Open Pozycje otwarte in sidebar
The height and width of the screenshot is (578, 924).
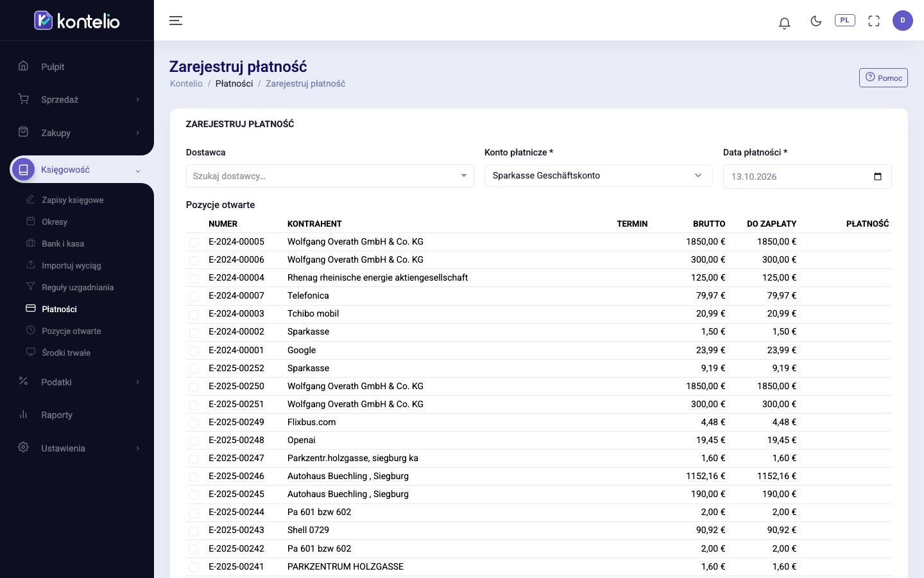[71, 331]
